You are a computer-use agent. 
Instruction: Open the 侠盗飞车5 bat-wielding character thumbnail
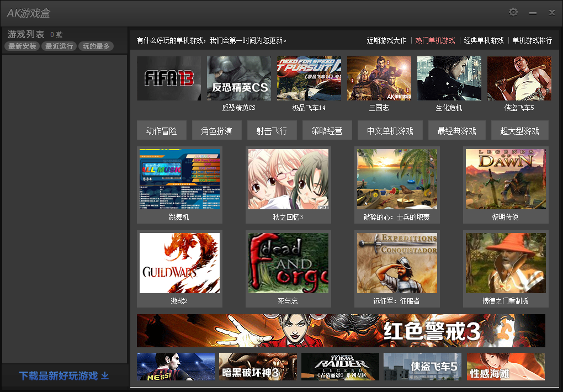pyautogui.click(x=519, y=78)
